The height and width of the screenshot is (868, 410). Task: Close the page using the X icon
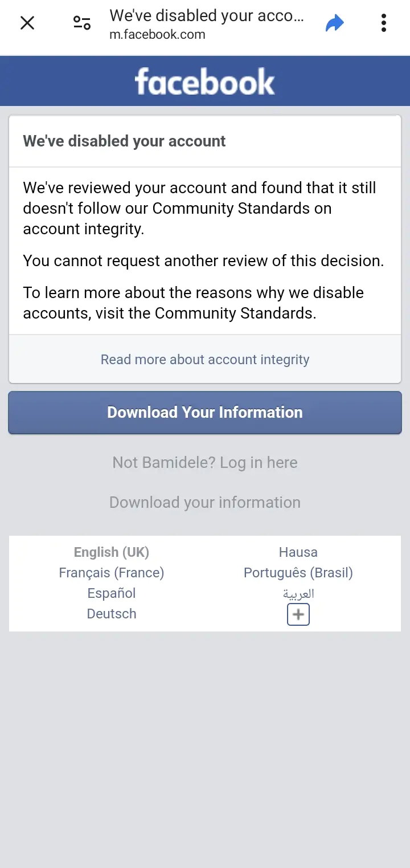pos(27,23)
